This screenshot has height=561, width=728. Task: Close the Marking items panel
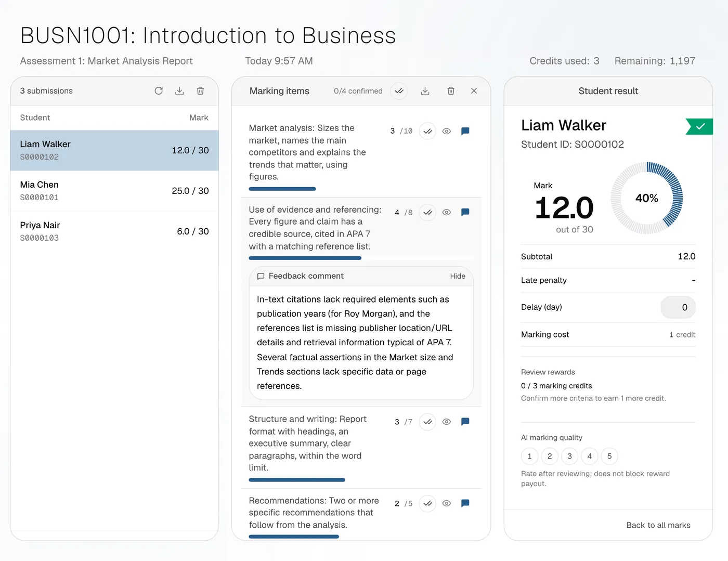(474, 91)
